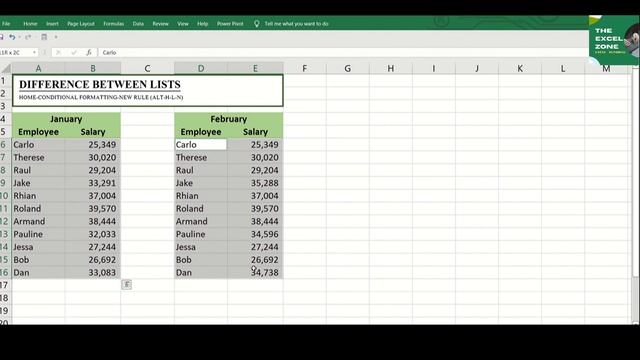Open the Page Layout tab
The image size is (640, 360).
pos(81,24)
